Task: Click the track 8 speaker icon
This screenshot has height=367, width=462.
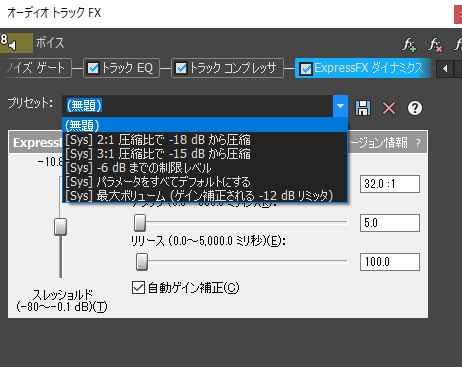Action: click(x=12, y=44)
